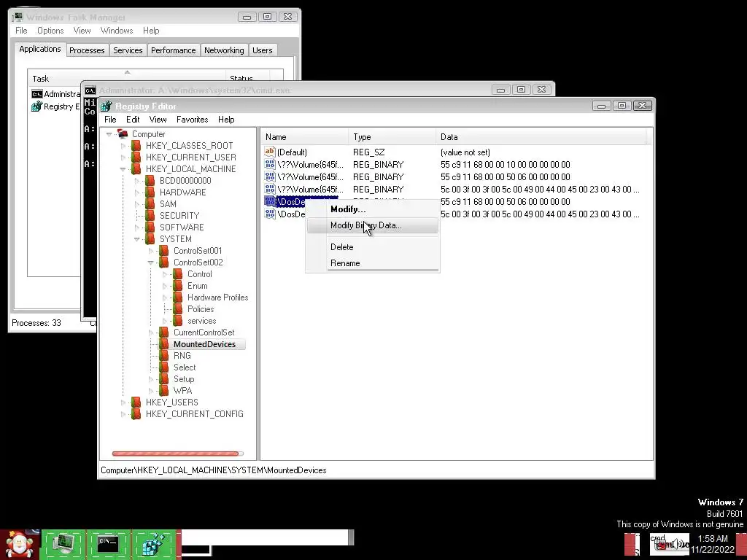This screenshot has width=747, height=560.
Task: Switch to Processes tab in Task Manager
Action: coord(87,50)
